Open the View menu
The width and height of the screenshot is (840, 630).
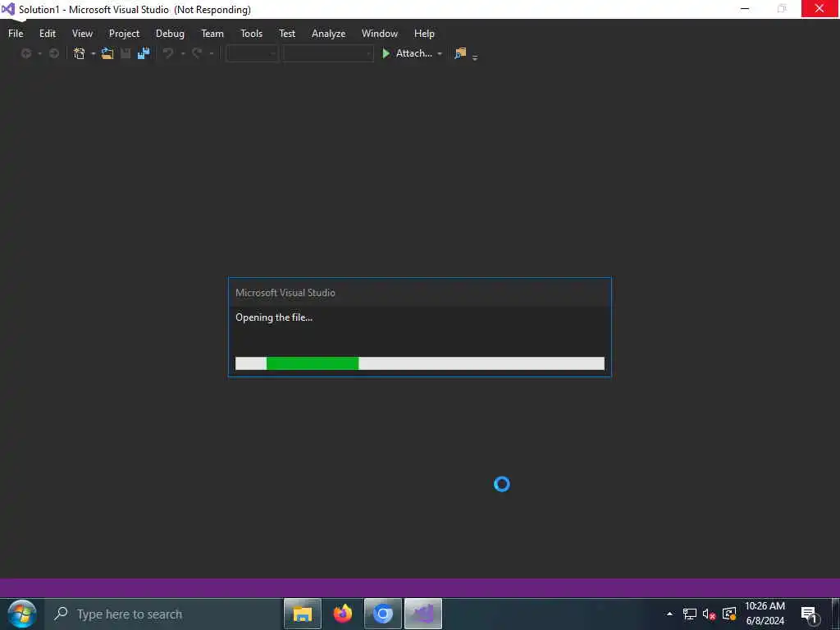click(82, 33)
